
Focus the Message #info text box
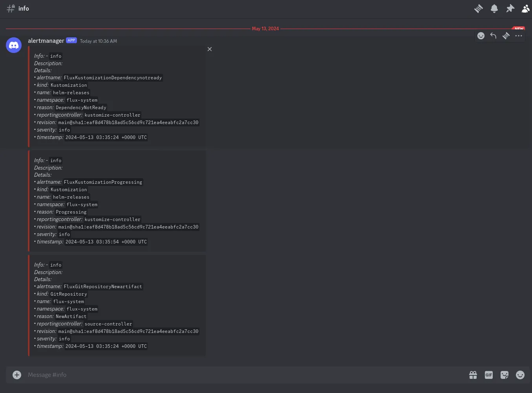pyautogui.click(x=236, y=375)
